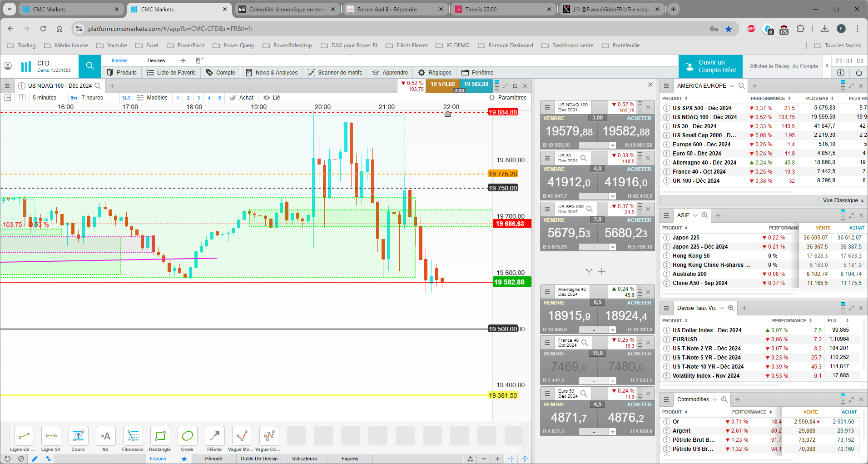Click the undo circular arrow in chart footer
This screenshot has width=868, height=464.
tap(7, 459)
